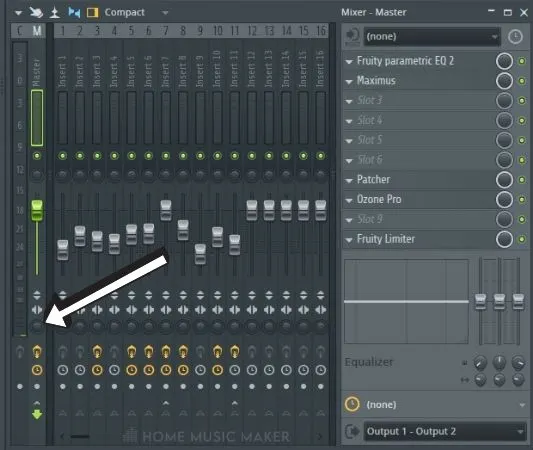This screenshot has width=533, height=450.
Task: Select mixer track number 1
Action: (x=63, y=31)
